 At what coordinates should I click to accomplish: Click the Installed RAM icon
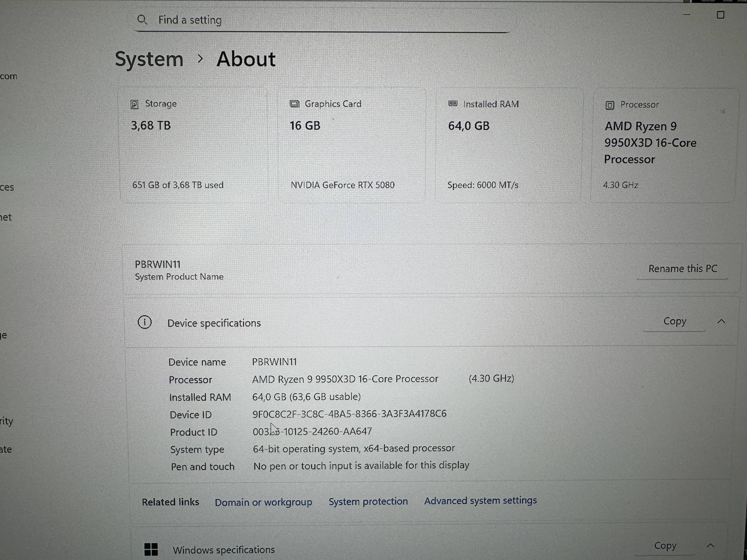[453, 104]
